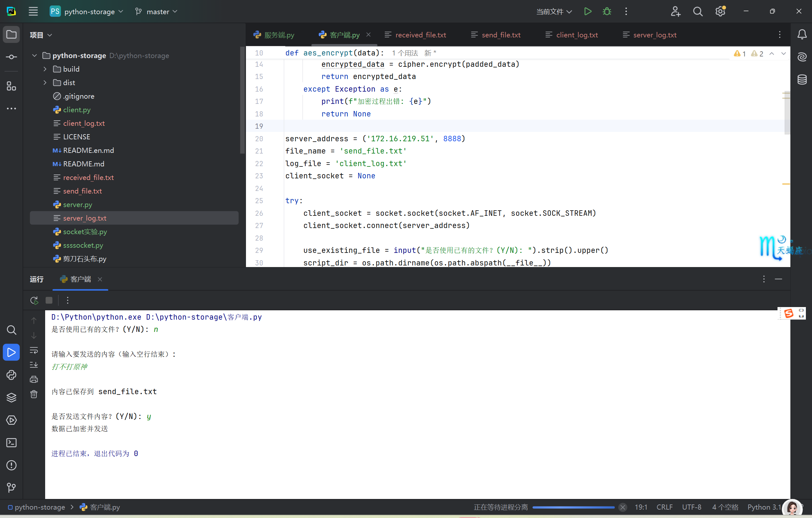
Task: Open client.py in the project tree
Action: pos(76,110)
